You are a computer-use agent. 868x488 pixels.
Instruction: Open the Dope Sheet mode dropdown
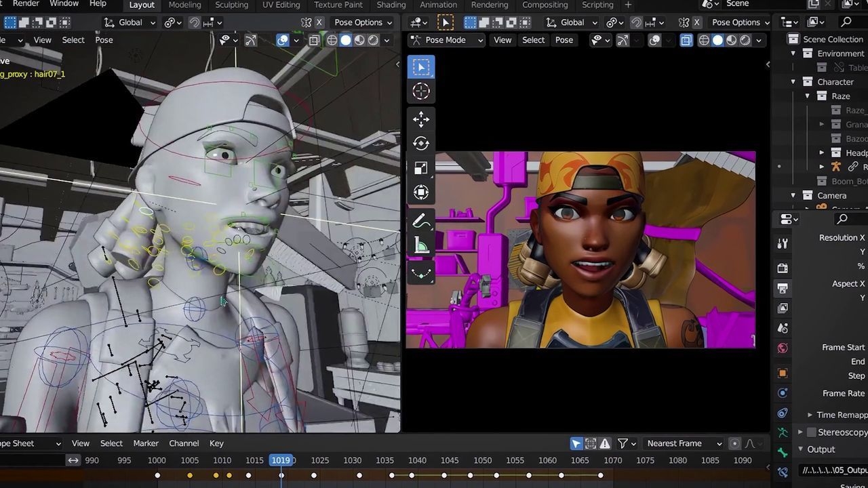pos(30,443)
